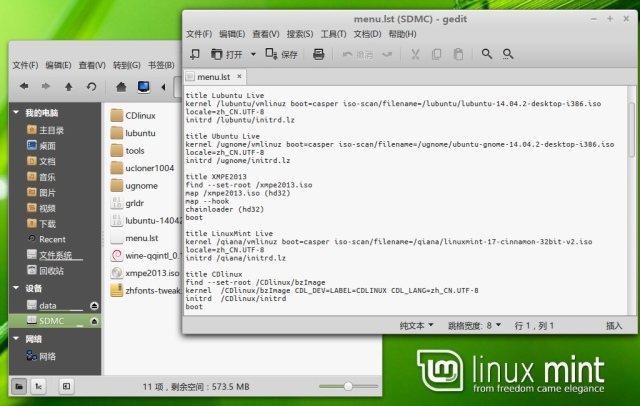Open the gedit 帮助(H) menu
Viewport: 640px width, 406px height.
click(x=402, y=34)
